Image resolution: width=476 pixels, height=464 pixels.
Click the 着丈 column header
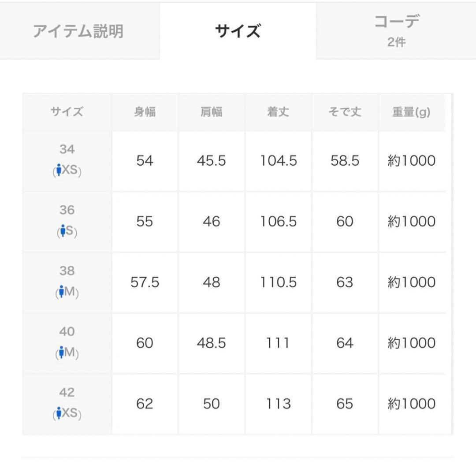[278, 112]
